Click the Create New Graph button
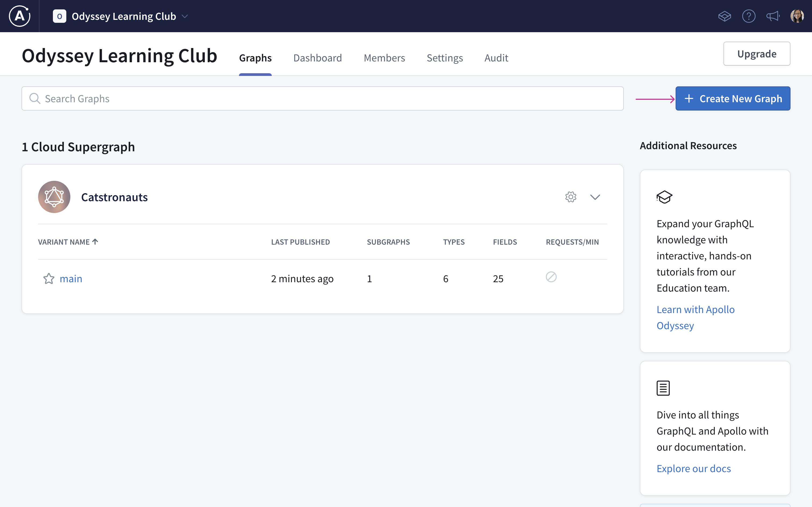This screenshot has width=812, height=507. pyautogui.click(x=733, y=98)
